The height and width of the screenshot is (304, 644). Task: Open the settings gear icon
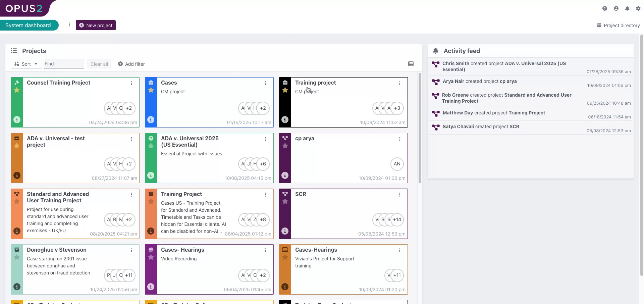click(639, 8)
